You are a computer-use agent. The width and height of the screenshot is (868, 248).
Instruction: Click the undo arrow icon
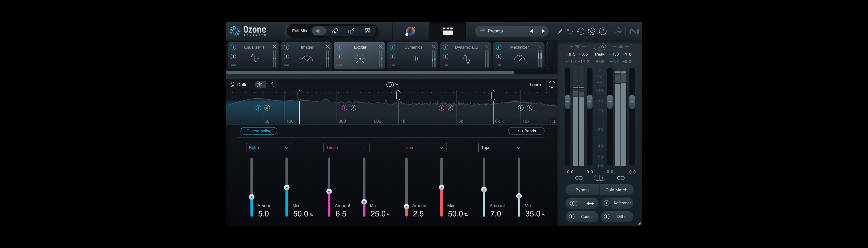pyautogui.click(x=570, y=31)
